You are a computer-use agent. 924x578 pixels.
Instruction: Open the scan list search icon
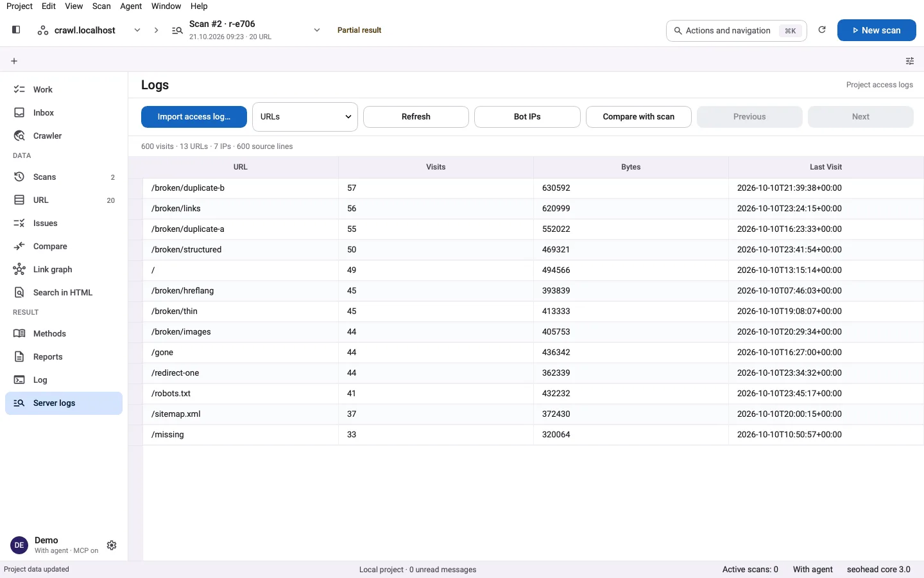[x=177, y=30]
